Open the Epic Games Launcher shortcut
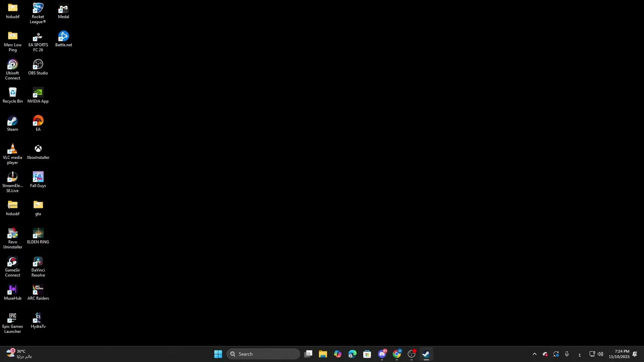This screenshot has width=644, height=362. [x=13, y=323]
